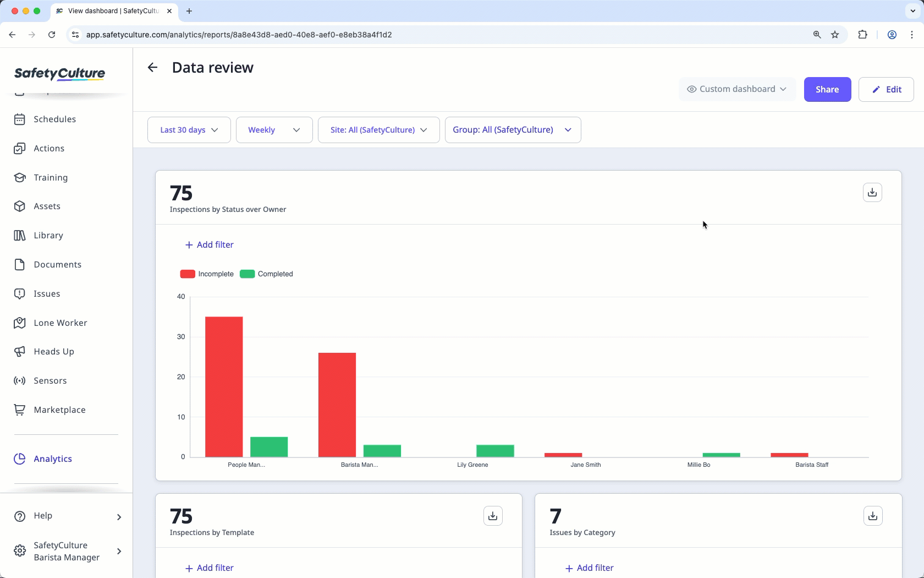
Task: Click the green Completed bar for People Man...
Action: point(269,447)
